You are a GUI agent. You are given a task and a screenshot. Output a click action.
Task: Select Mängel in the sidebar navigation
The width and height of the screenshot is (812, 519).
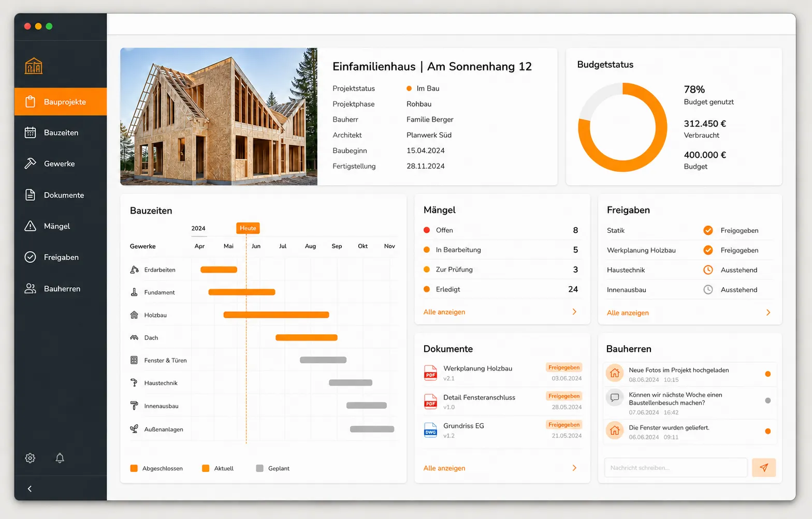(61, 226)
